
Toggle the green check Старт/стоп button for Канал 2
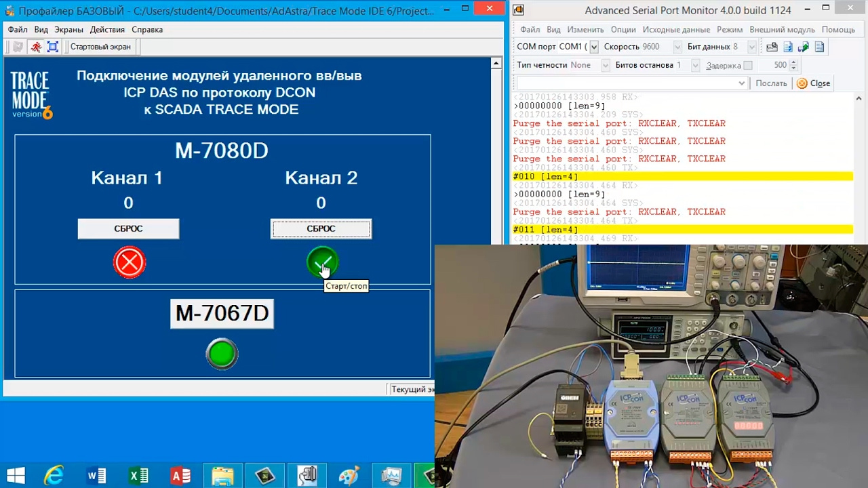[321, 262]
